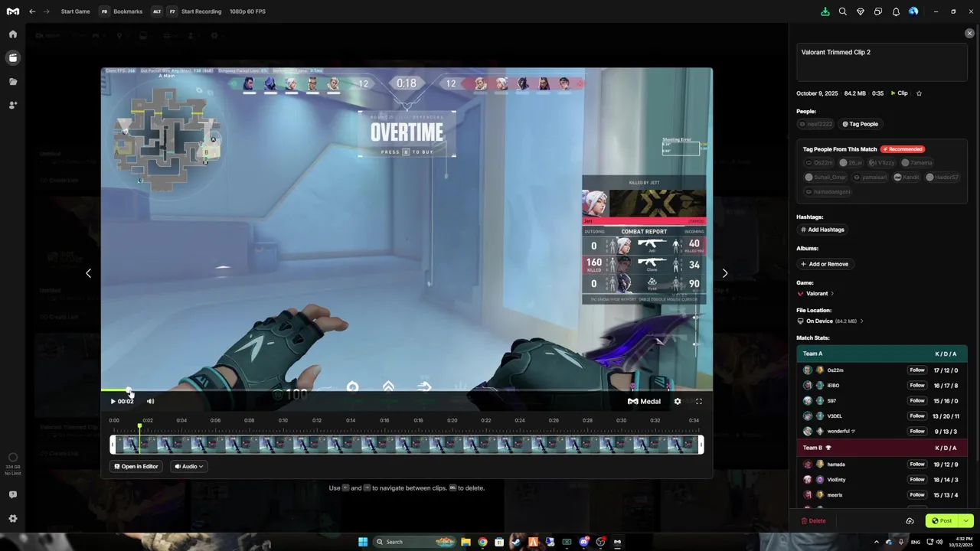The height and width of the screenshot is (551, 980).
Task: Expand the Valorant game chevron
Action: click(832, 294)
